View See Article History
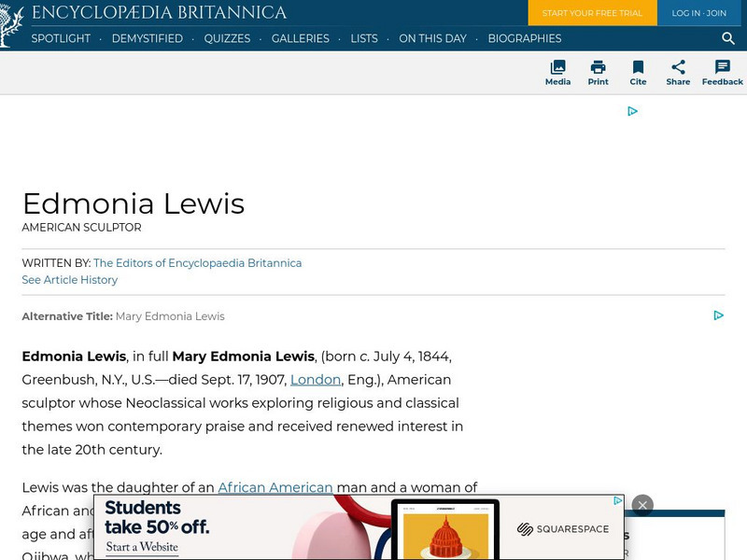The height and width of the screenshot is (560, 747). [x=69, y=279]
